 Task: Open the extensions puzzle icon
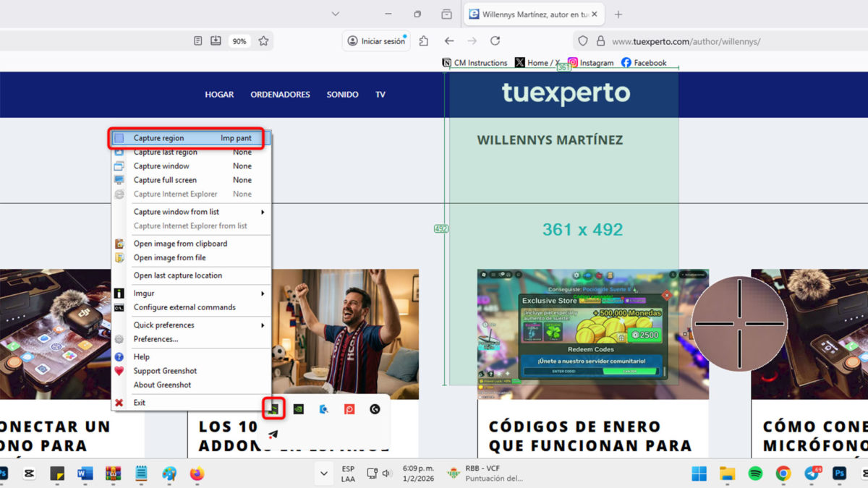tap(424, 41)
